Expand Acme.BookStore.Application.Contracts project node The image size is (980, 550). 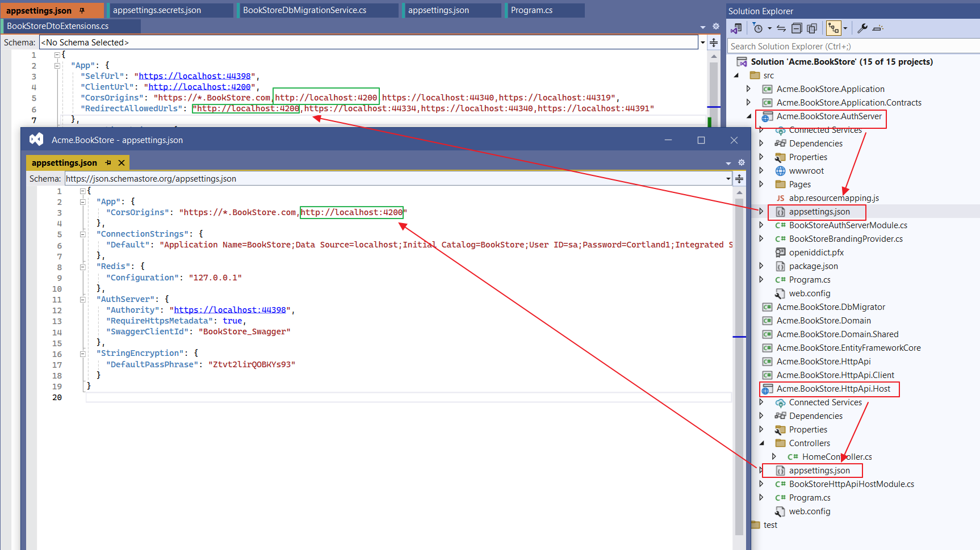[x=748, y=103]
